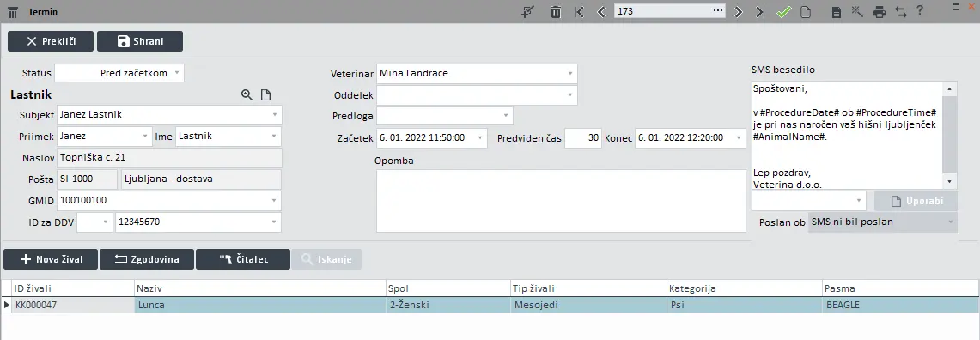Open the Konec date-time dropdown
Viewport: 980px width, 340px height.
coord(739,138)
